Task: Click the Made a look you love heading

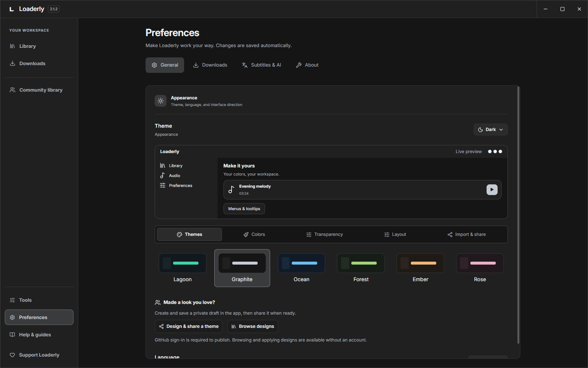Action: 189,302
